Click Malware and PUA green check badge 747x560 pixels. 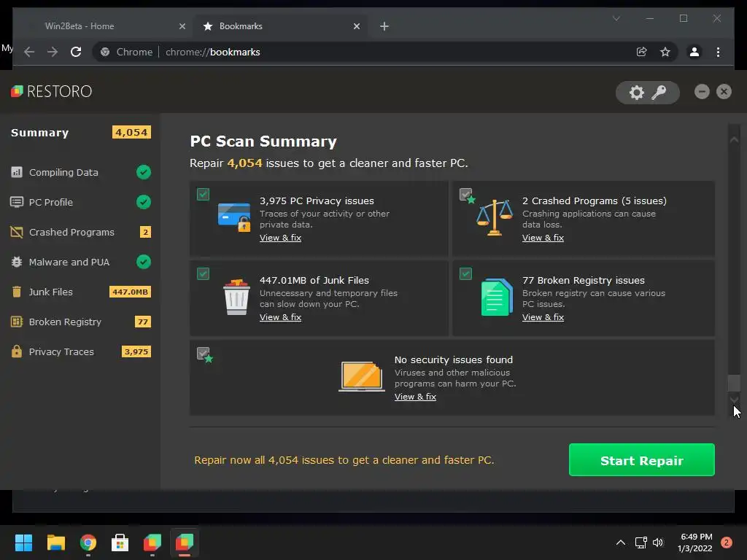[144, 262]
